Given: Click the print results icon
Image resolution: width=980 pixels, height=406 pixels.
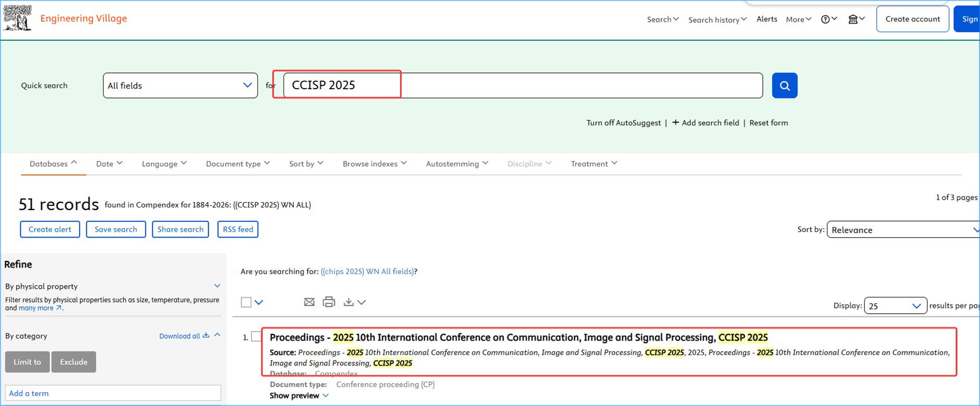Looking at the screenshot, I should [x=329, y=302].
